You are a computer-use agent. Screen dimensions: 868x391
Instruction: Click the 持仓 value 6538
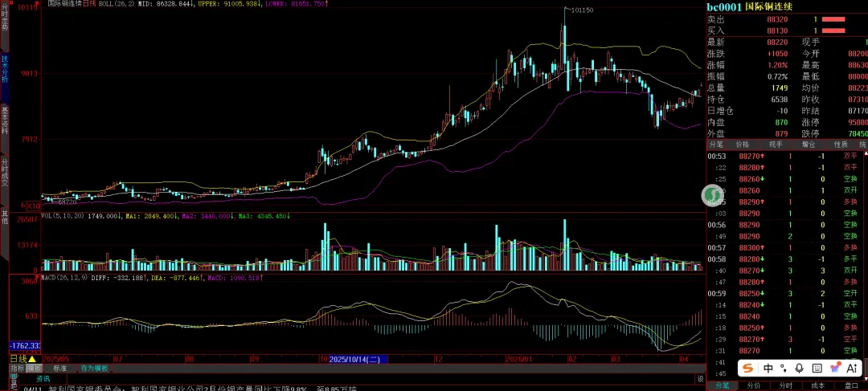(x=780, y=100)
